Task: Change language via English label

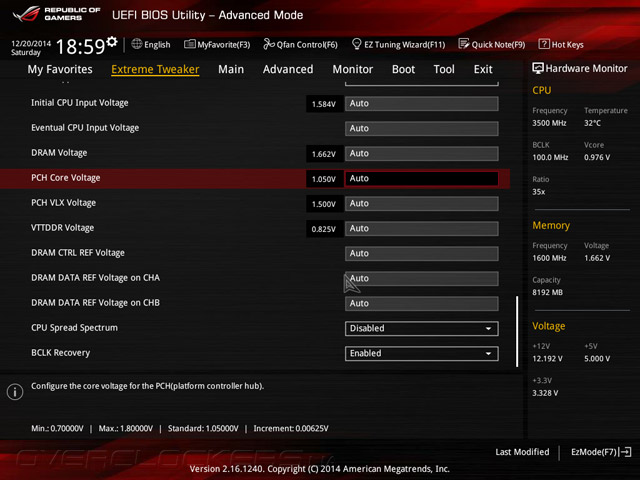Action: coord(157,44)
